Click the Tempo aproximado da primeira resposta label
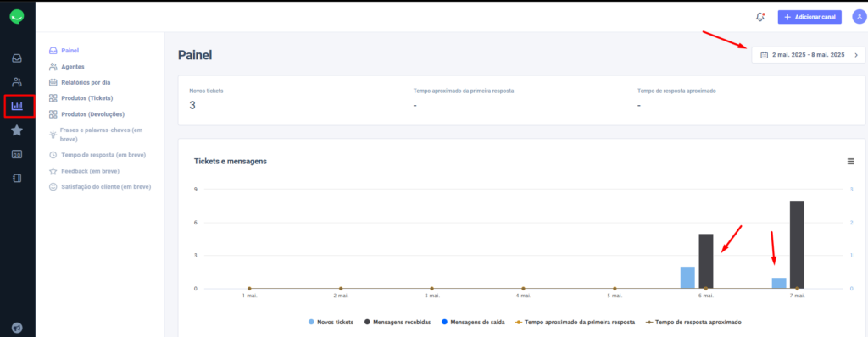Screen dimensions: 868x337 tap(464, 91)
